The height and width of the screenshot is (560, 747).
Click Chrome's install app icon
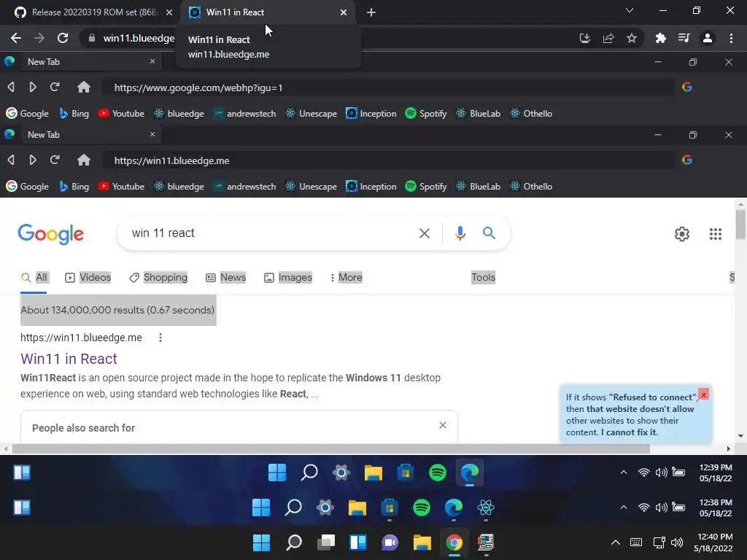[x=584, y=38]
